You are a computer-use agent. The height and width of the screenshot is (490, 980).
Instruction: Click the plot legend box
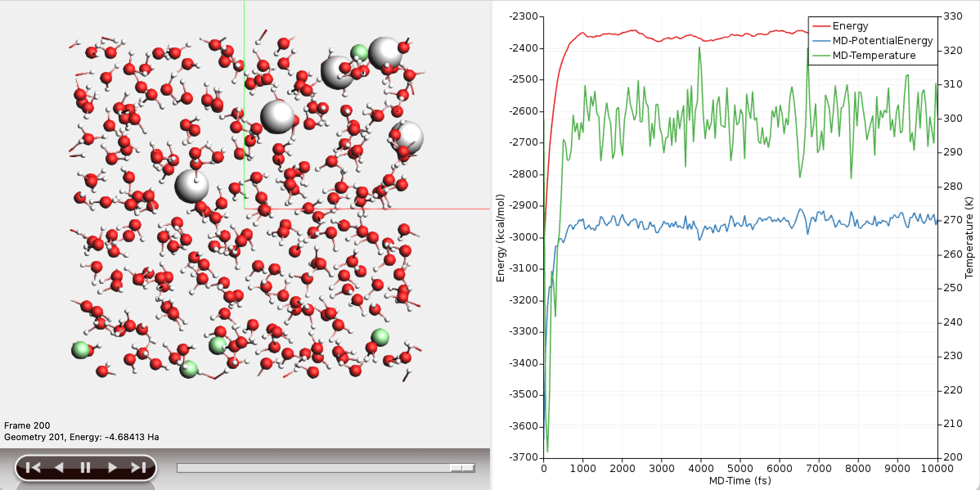872,41
